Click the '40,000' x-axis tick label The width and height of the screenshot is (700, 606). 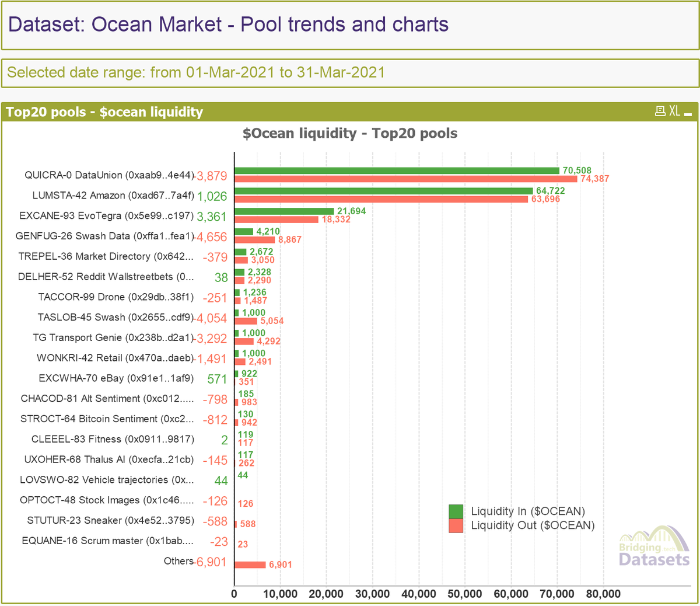tap(418, 594)
